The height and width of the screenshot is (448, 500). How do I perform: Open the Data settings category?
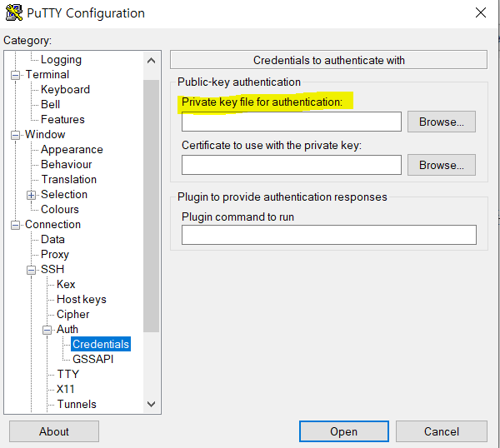pos(53,239)
